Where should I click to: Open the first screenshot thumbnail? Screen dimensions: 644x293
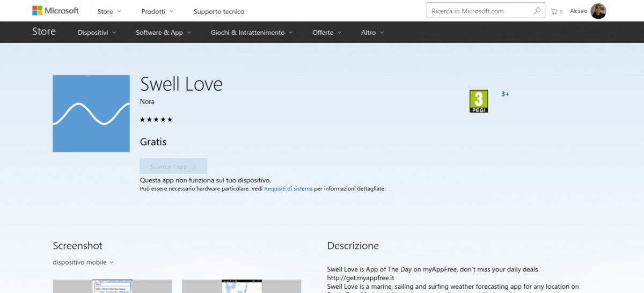point(112,286)
